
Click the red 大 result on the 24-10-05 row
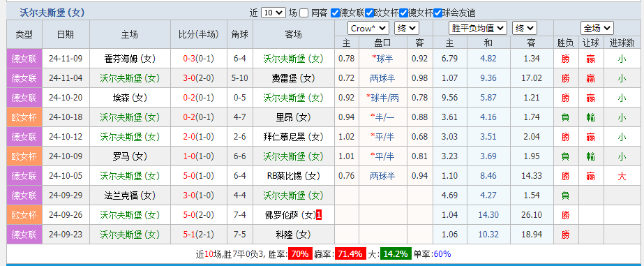pyautogui.click(x=622, y=177)
